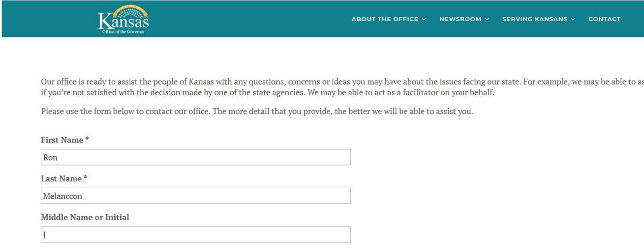Image resolution: width=644 pixels, height=251 pixels.
Task: Click the Kansas Office of the Governor logo
Action: pyautogui.click(x=123, y=19)
